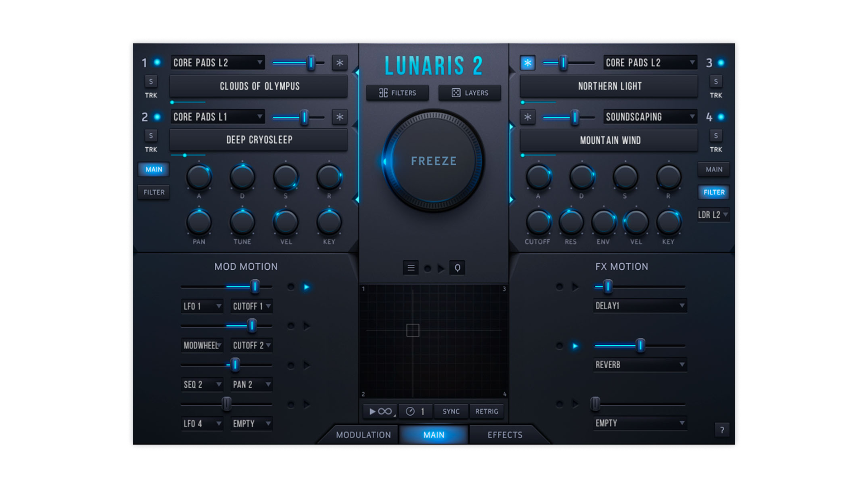Switch to the Effects tab
The height and width of the screenshot is (488, 868).
pyautogui.click(x=505, y=435)
